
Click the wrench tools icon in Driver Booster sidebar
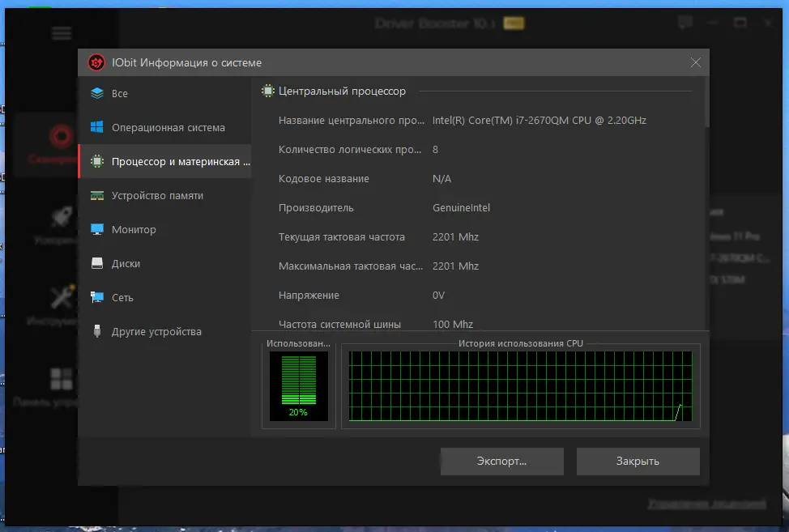tap(62, 297)
